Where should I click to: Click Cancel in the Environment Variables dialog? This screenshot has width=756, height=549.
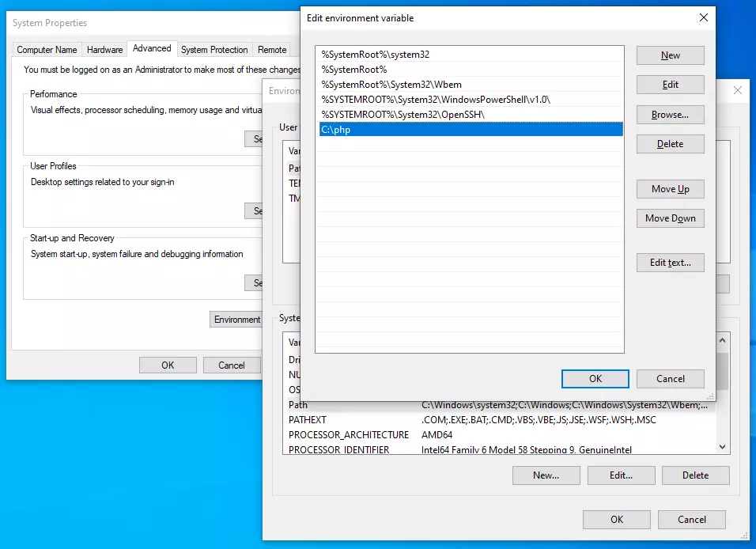[x=691, y=520]
